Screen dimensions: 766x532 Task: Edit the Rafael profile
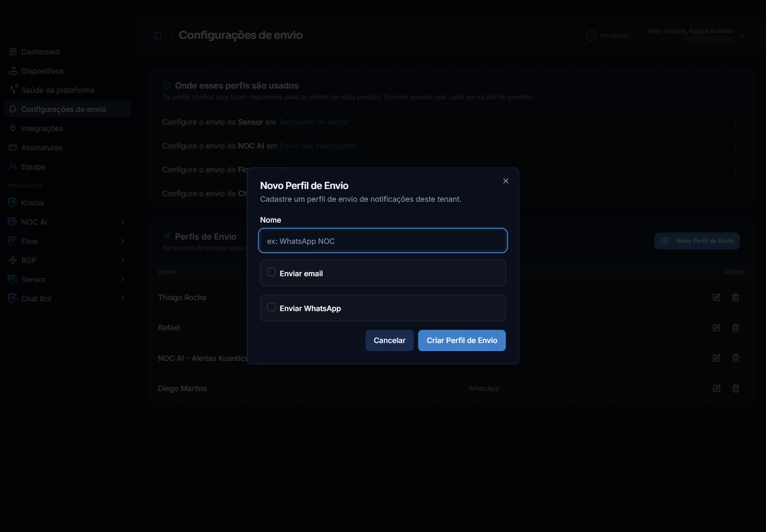717,328
